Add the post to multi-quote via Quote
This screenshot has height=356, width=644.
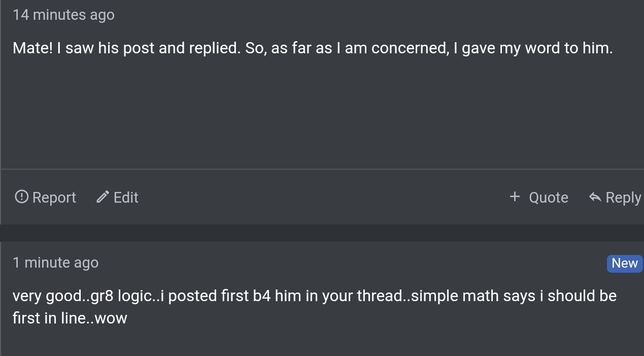coord(548,198)
